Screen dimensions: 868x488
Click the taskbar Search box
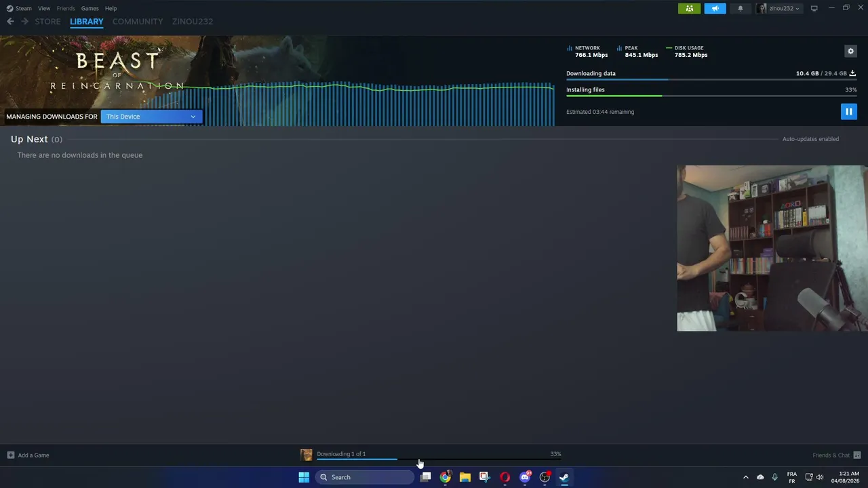click(365, 477)
